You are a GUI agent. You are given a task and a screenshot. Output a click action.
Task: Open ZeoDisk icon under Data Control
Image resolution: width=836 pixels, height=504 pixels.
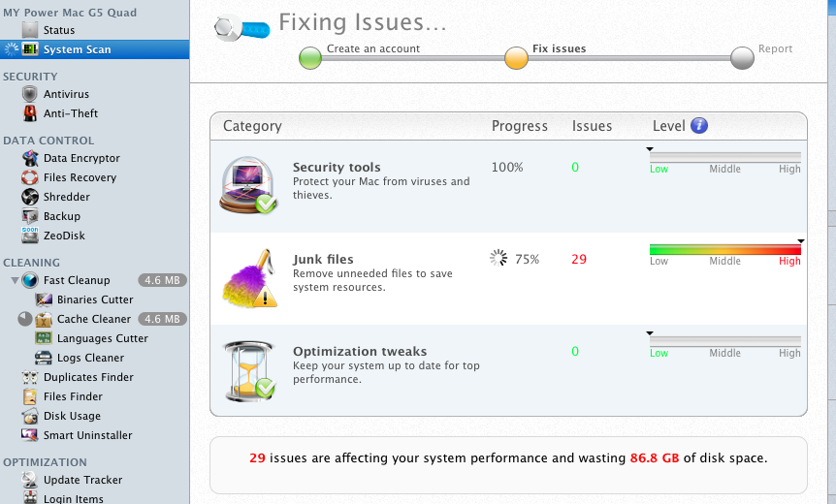(x=28, y=236)
